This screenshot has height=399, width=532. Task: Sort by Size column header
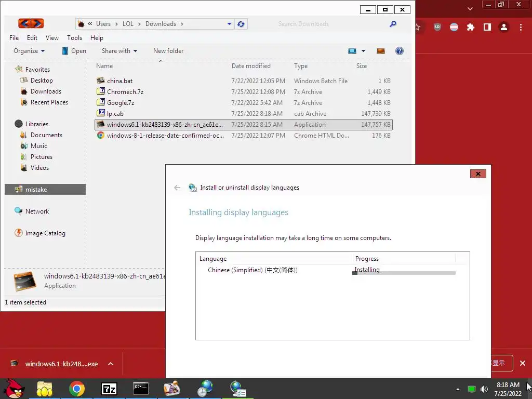(x=362, y=66)
